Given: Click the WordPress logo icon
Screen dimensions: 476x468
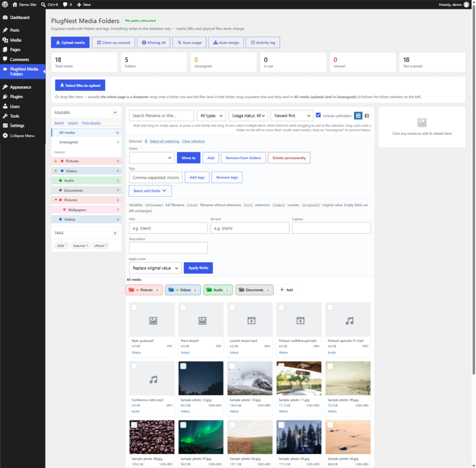Looking at the screenshot, I should pyautogui.click(x=5, y=5).
